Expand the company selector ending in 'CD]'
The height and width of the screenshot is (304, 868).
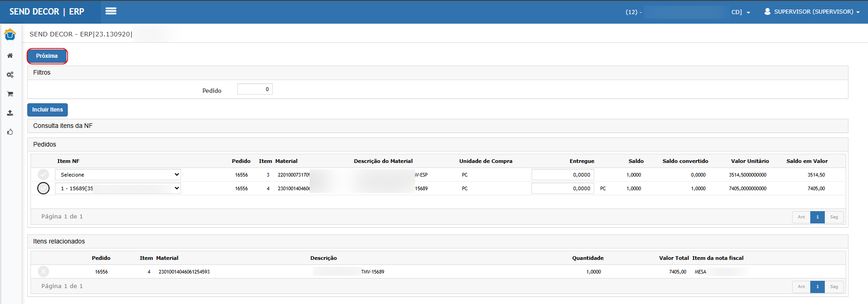pos(740,12)
